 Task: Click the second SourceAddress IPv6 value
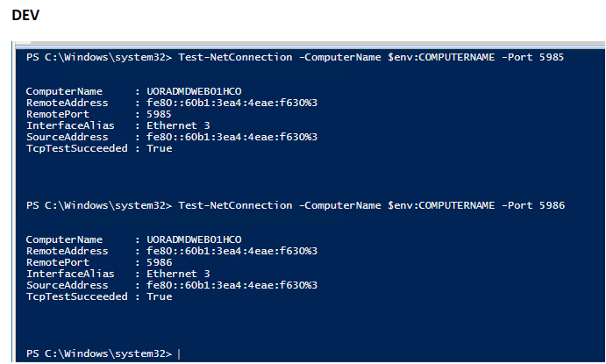point(232,285)
